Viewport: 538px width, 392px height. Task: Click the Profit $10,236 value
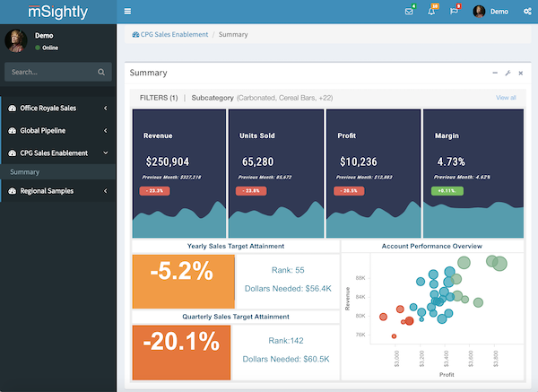click(358, 161)
